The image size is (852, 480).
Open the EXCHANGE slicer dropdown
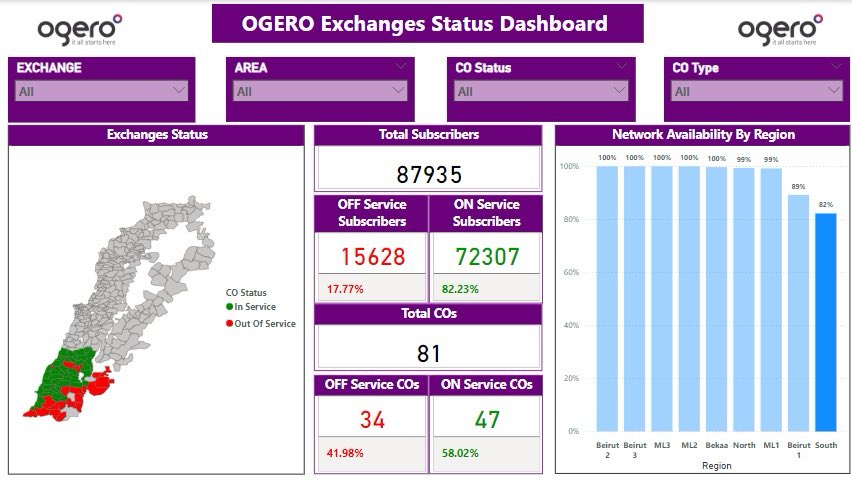coord(102,91)
